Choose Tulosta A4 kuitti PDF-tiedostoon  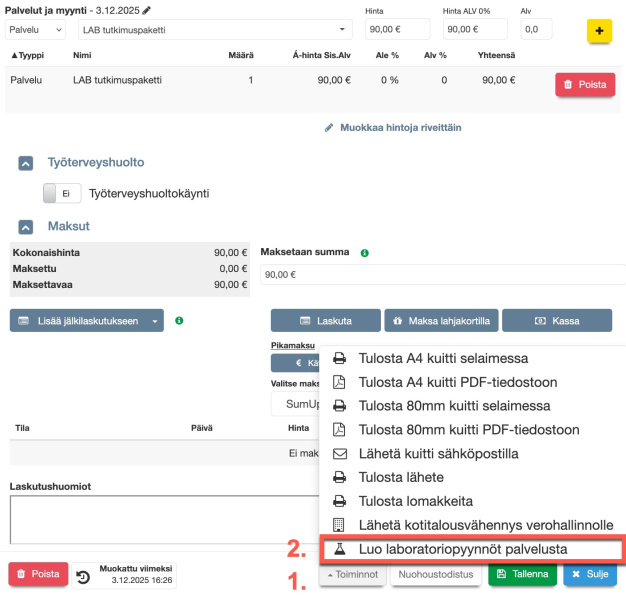(471, 382)
